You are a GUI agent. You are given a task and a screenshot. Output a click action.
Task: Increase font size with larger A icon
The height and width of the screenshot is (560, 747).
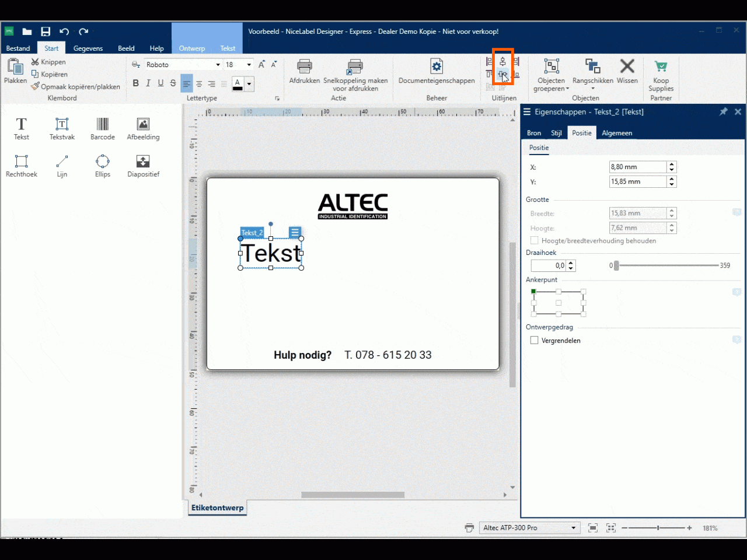261,64
